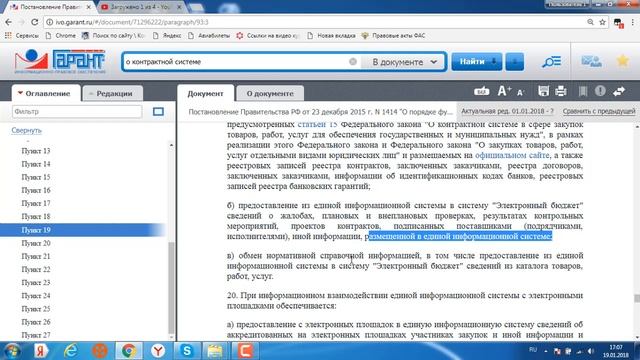Show document info via the exclamation icon
This screenshot has height=360, width=640.
[x=600, y=91]
